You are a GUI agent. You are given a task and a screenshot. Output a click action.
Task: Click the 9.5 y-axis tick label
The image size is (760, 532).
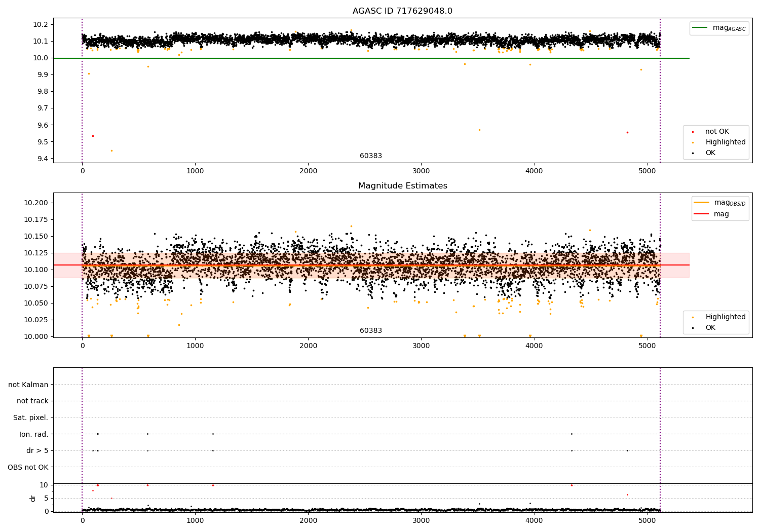(43, 142)
